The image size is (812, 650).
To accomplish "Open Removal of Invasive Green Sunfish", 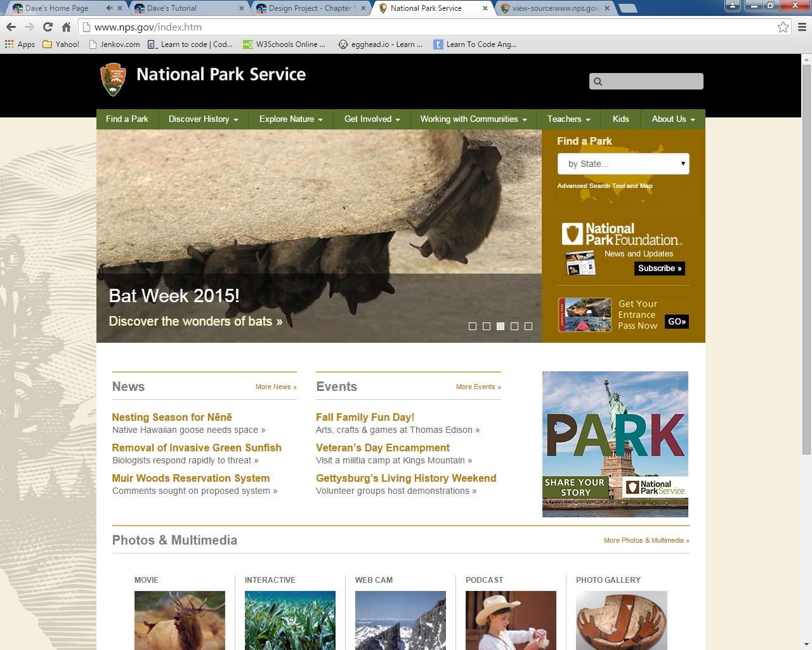I will [197, 448].
